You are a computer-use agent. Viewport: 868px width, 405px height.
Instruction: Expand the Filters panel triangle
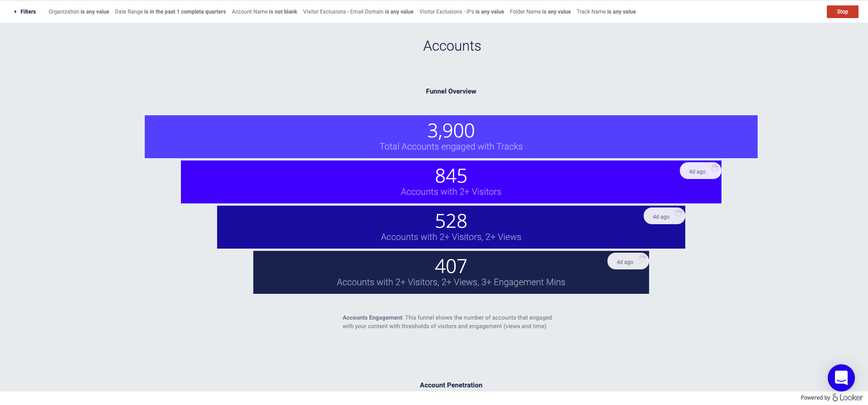15,12
